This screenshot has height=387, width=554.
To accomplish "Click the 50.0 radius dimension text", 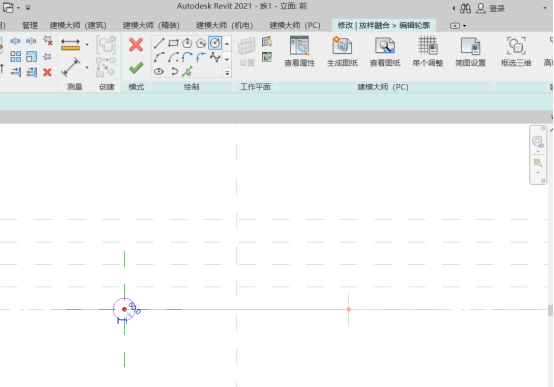I will (135, 308).
